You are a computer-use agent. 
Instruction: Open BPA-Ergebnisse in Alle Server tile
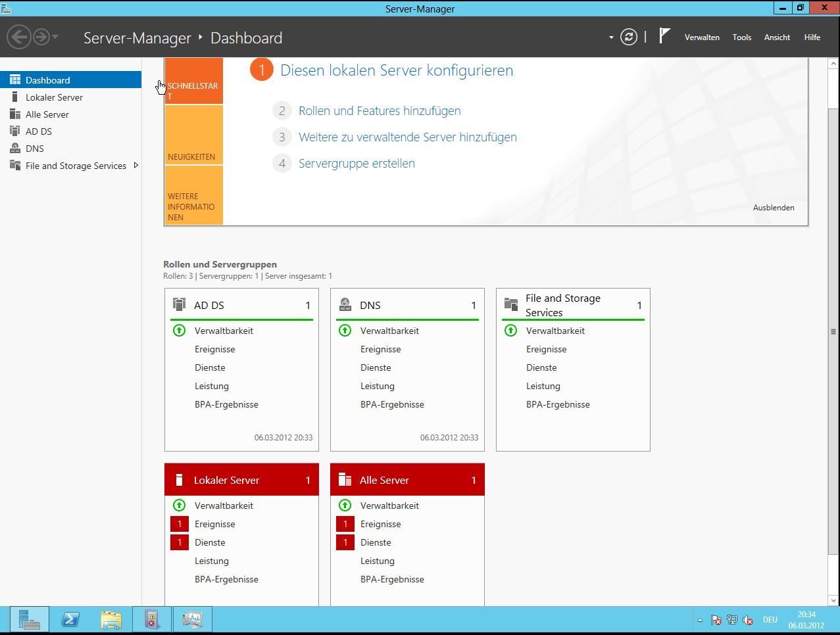(x=392, y=579)
